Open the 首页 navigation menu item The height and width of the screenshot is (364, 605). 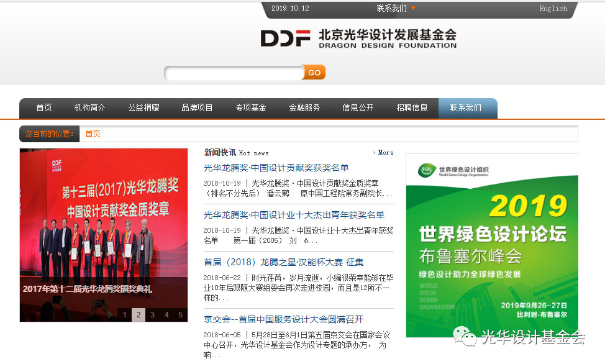point(44,107)
